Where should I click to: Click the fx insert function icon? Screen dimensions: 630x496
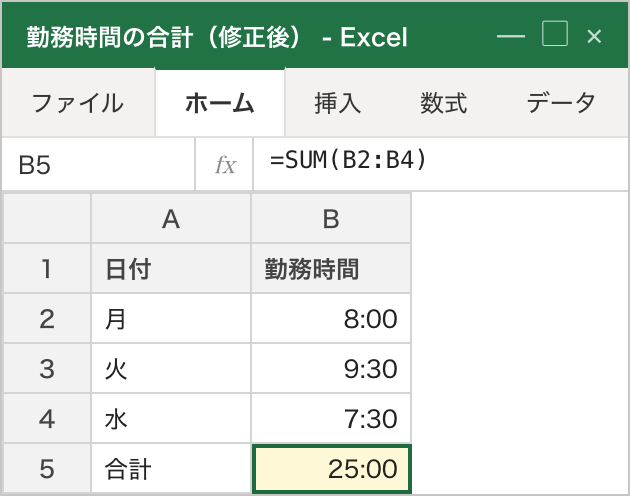click(x=225, y=164)
